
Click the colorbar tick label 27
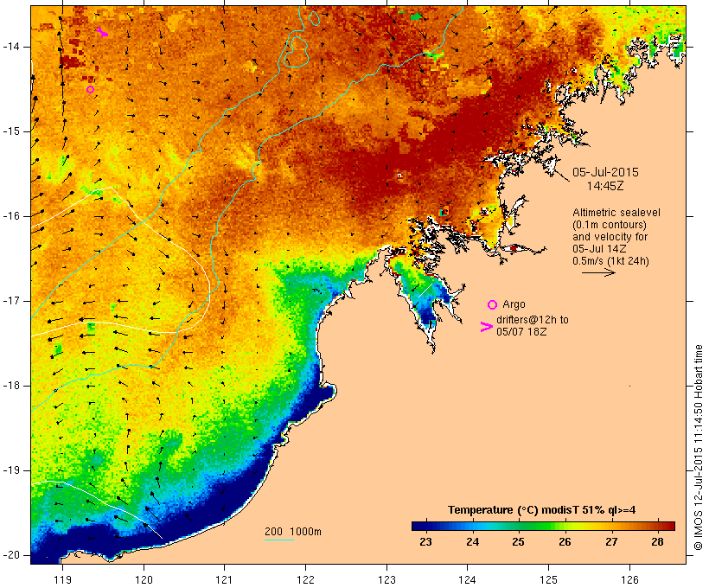[x=611, y=542]
